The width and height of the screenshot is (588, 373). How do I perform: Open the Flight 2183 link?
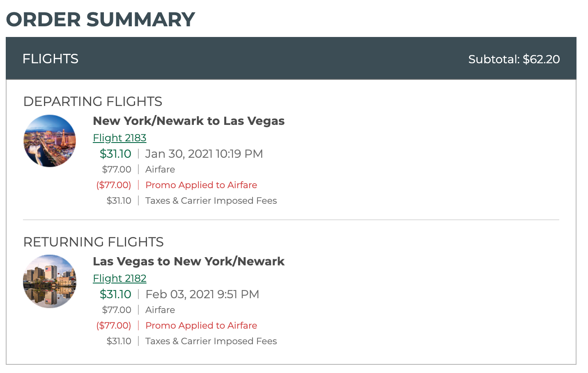coord(119,138)
